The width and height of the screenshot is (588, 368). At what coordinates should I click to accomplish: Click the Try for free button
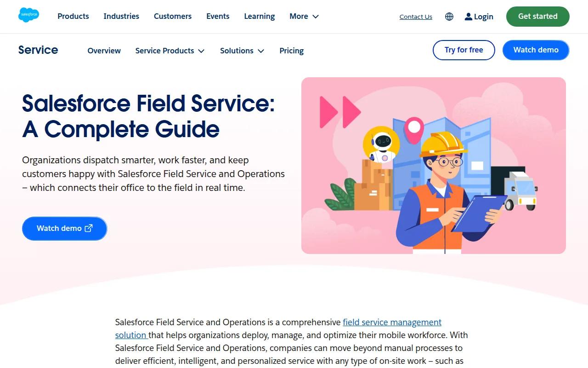pos(464,50)
